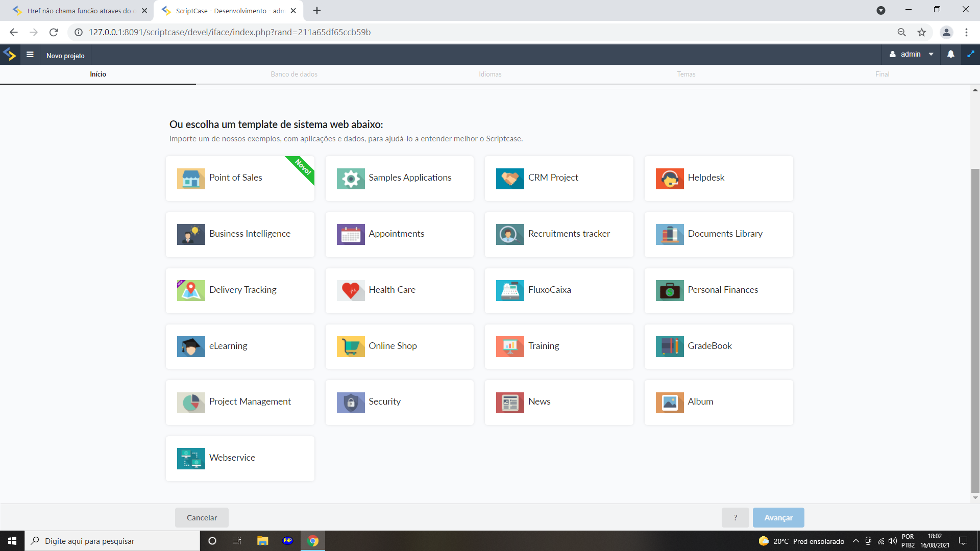Viewport: 980px width, 551px height.
Task: Click the Novo projeto header label
Action: [65, 56]
